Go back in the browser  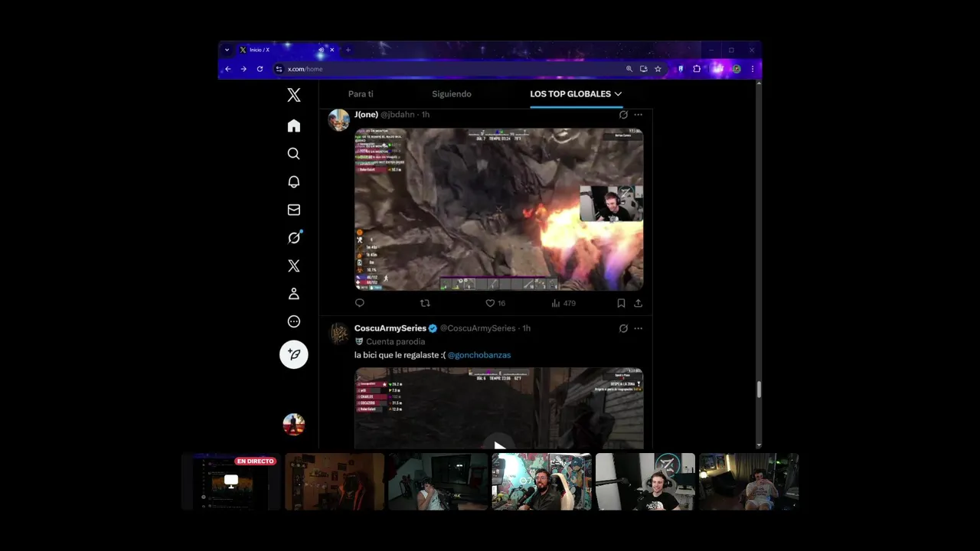(x=227, y=69)
